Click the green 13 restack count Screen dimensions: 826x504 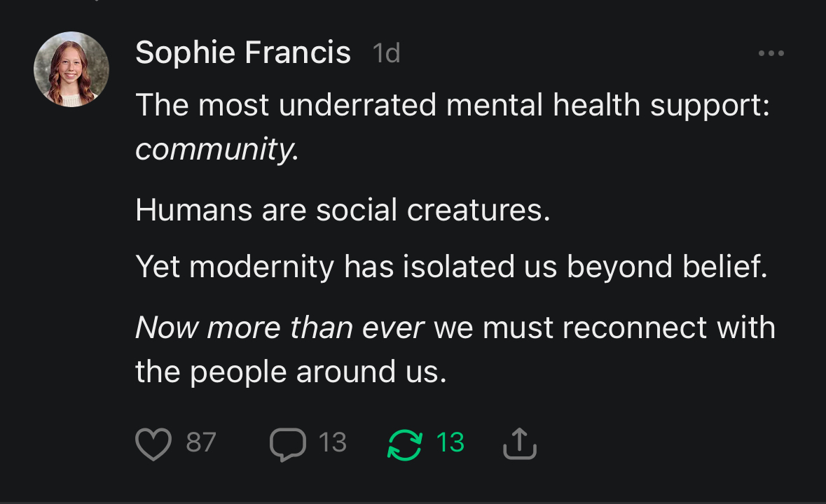(x=450, y=442)
